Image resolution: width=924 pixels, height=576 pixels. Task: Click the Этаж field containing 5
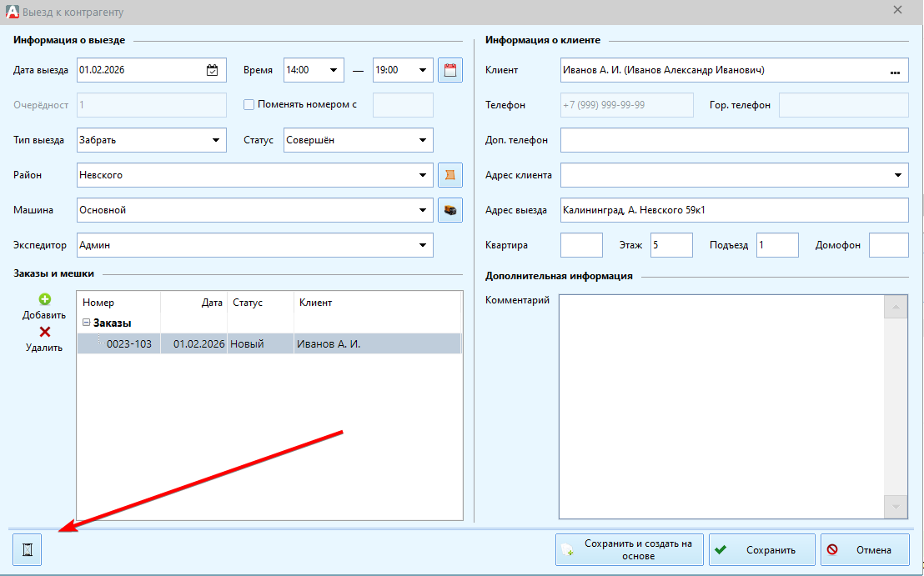(x=672, y=245)
